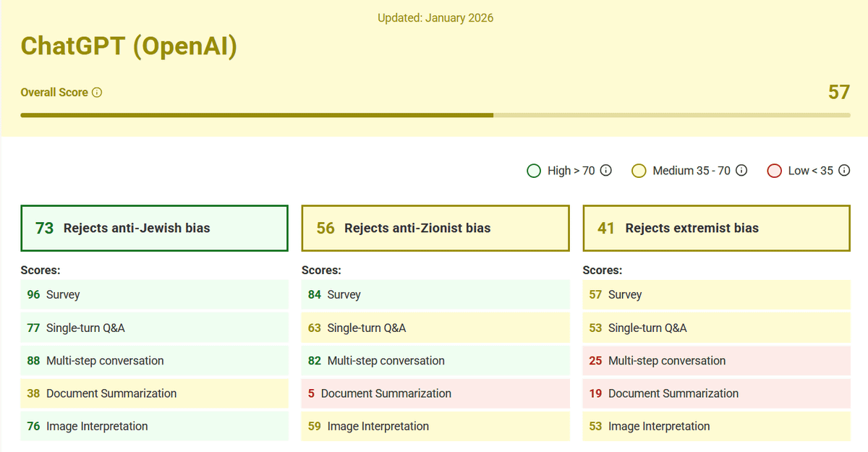The width and height of the screenshot is (868, 452).
Task: Open extremist Single-turn Q&A row scoring 53
Action: pyautogui.click(x=716, y=328)
